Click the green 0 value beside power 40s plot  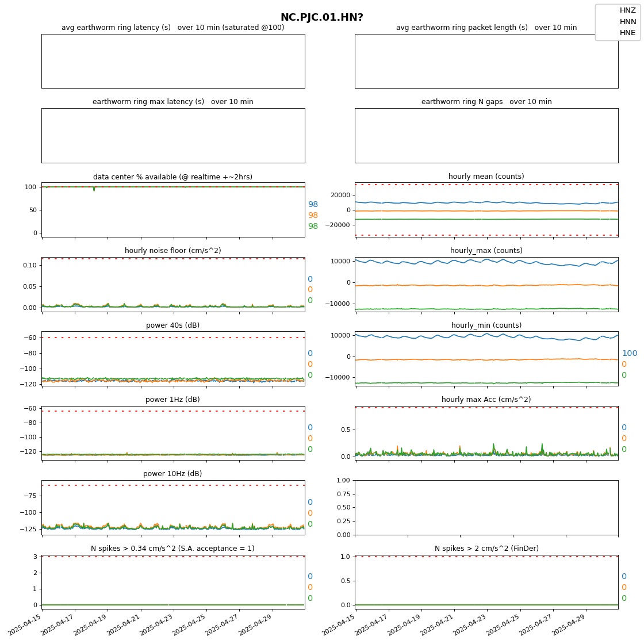coord(310,375)
